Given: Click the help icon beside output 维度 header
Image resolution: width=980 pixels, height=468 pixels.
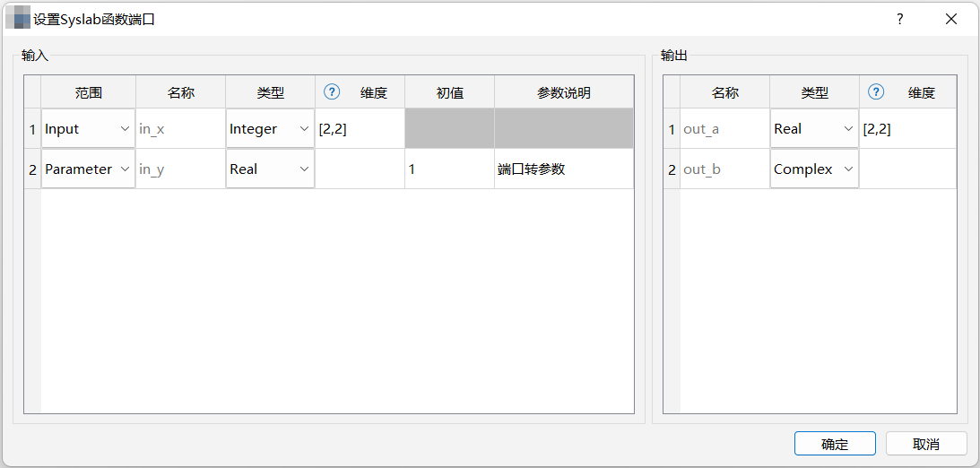Looking at the screenshot, I should pyautogui.click(x=876, y=91).
